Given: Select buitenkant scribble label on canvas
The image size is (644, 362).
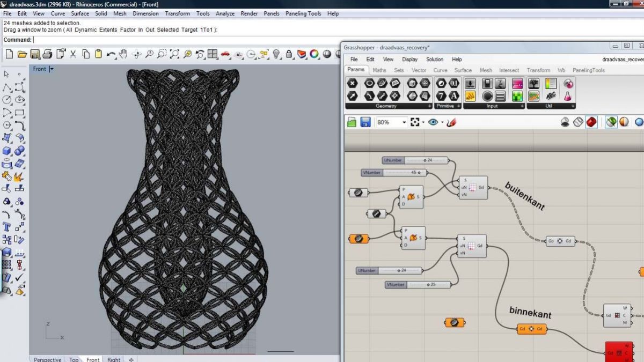Looking at the screenshot, I should [x=524, y=196].
